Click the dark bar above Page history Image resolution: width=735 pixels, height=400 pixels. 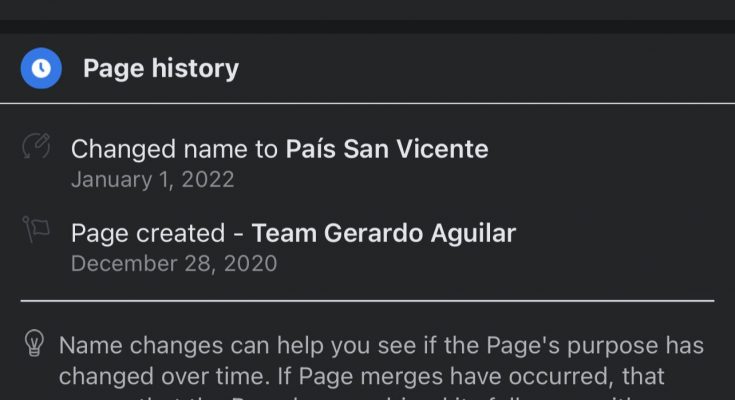click(x=368, y=26)
